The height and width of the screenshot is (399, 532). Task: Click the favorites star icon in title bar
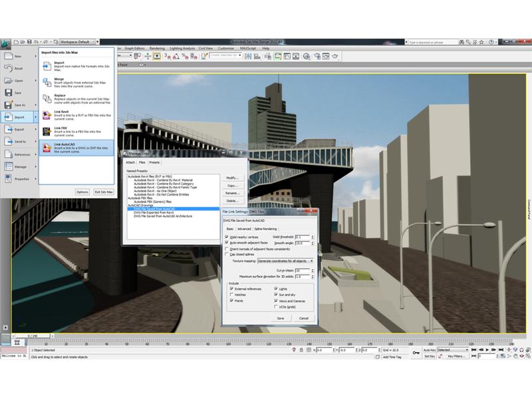pyautogui.click(x=481, y=42)
